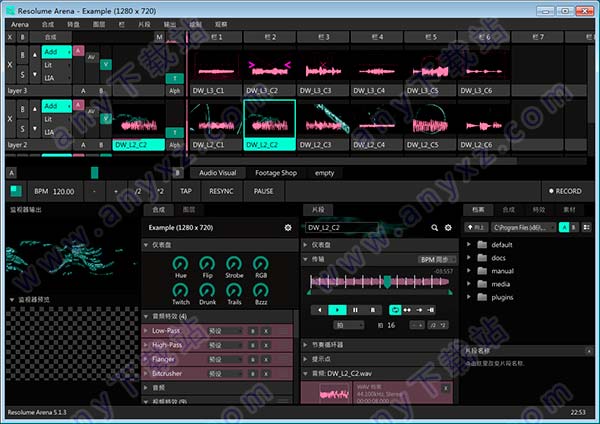Screen dimensions: 600x424
Task: Expand the Flanger effect parameters
Action: point(146,359)
